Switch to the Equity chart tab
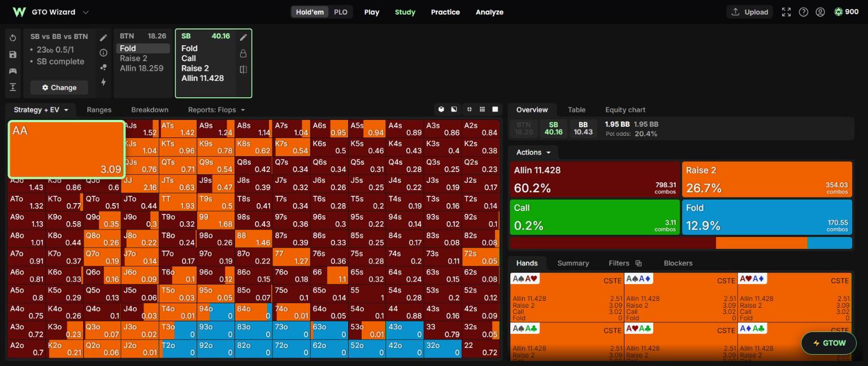Viewport: 868px width, 366px height. point(625,110)
